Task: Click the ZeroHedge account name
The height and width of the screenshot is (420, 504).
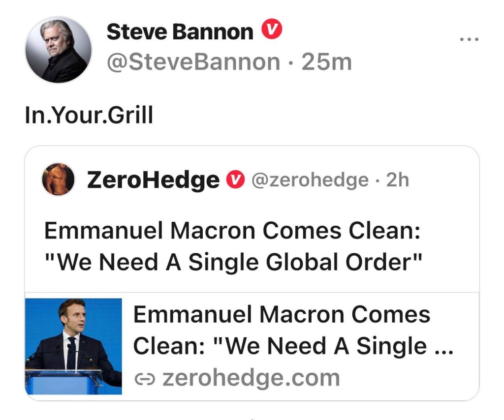Action: coord(153,180)
